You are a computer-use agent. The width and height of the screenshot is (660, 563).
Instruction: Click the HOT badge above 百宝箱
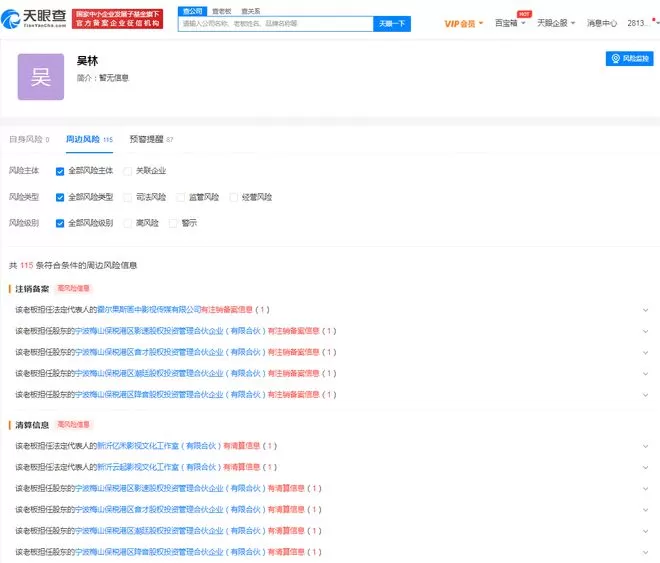(524, 14)
